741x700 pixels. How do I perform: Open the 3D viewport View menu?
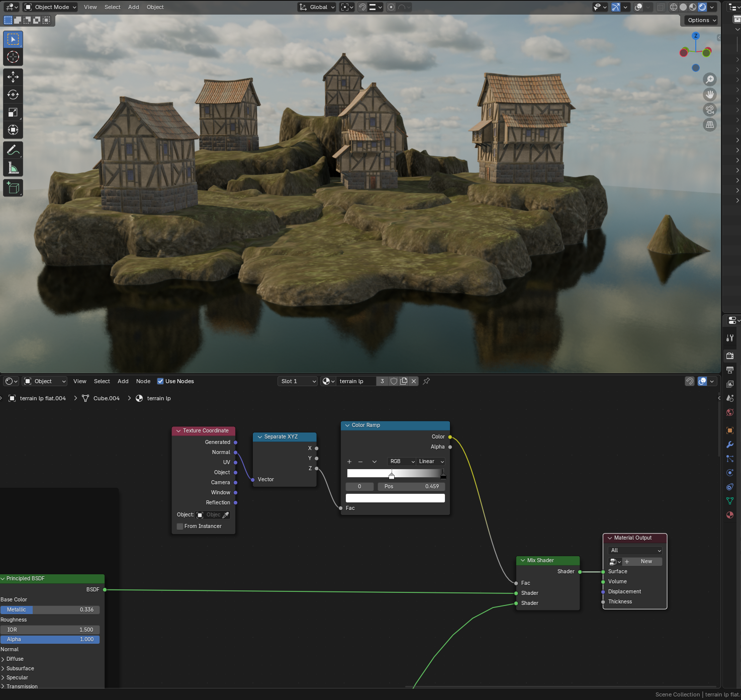tap(90, 7)
